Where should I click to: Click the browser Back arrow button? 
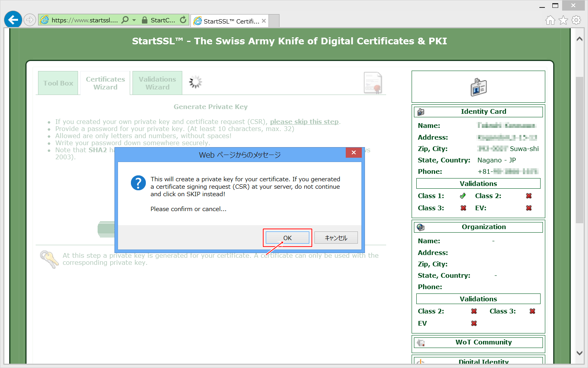pyautogui.click(x=13, y=20)
